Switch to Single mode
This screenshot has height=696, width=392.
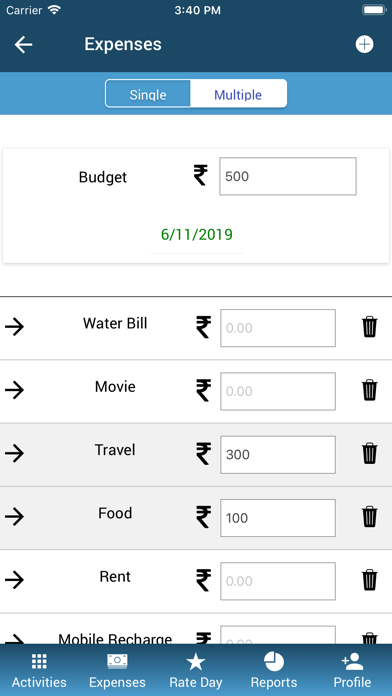point(148,94)
